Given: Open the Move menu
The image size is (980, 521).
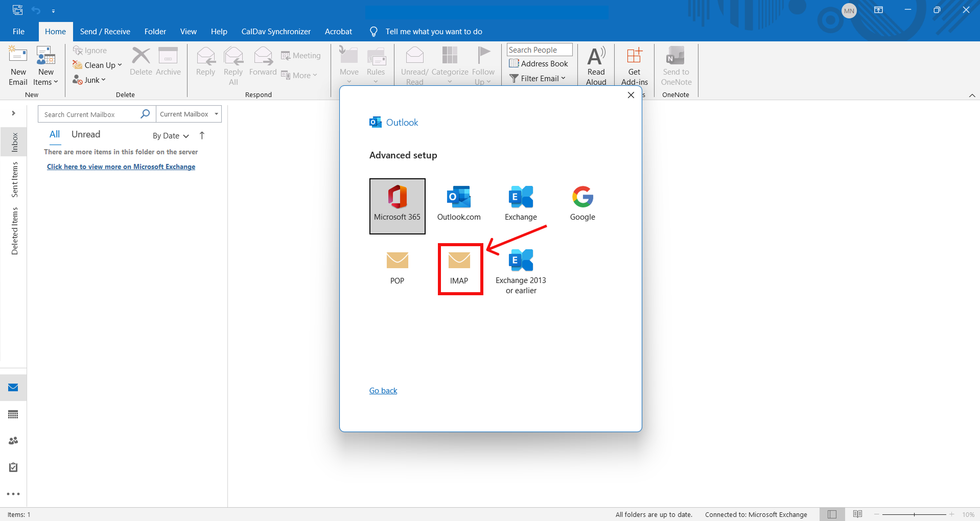Looking at the screenshot, I should tap(349, 65).
